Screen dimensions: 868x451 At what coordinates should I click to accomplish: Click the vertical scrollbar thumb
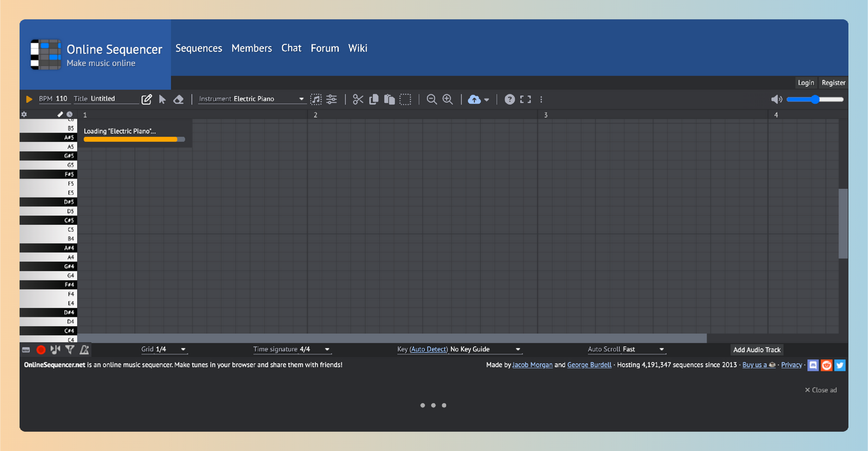point(843,224)
